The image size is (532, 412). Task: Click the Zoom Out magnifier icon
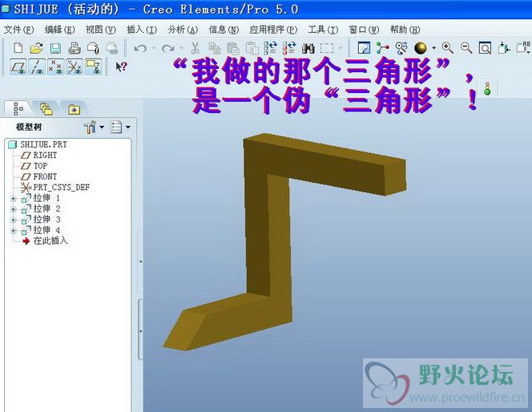(x=466, y=48)
